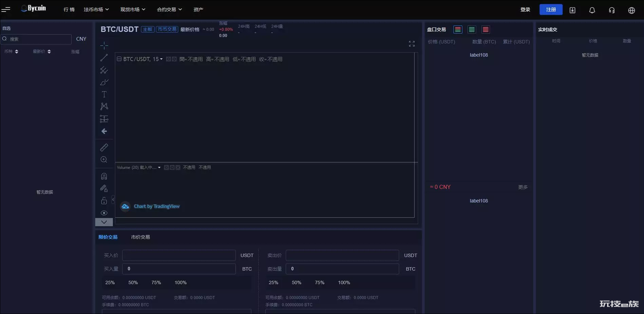The width and height of the screenshot is (644, 314).
Task: Enter fullscreen chart mode
Action: click(x=412, y=44)
